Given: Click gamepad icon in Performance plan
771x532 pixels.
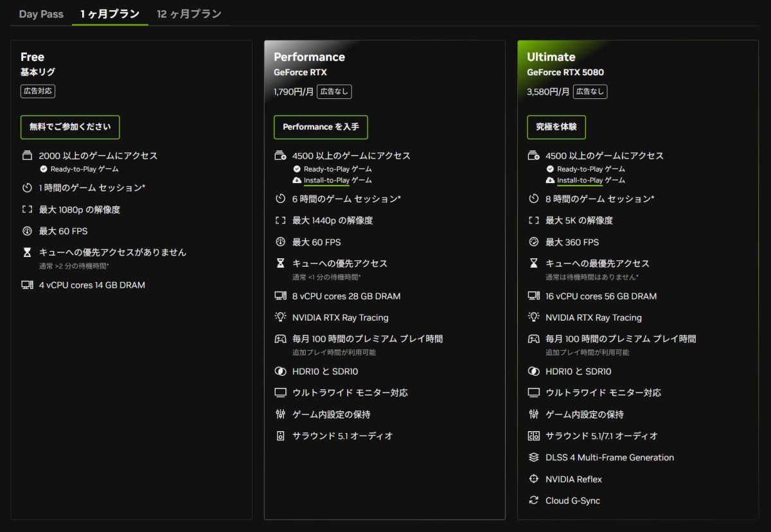Looking at the screenshot, I should 280,339.
